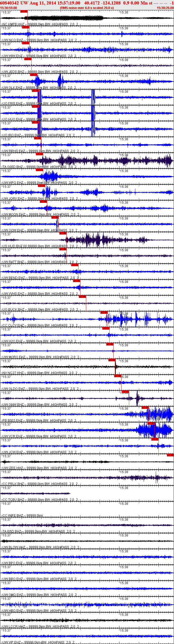Select the pick flag on UW.GNW trace
This screenshot has height=644, width=174.
125,392
